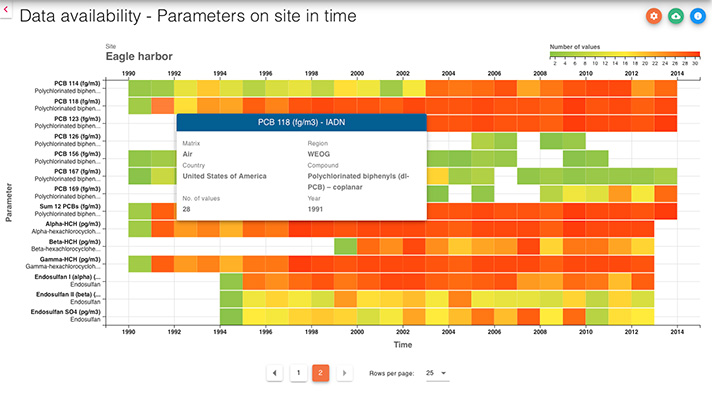The height and width of the screenshot is (397, 712).
Task: Click the Endosulfan SO4 (pg/m3) parameter label
Action: pos(65,312)
